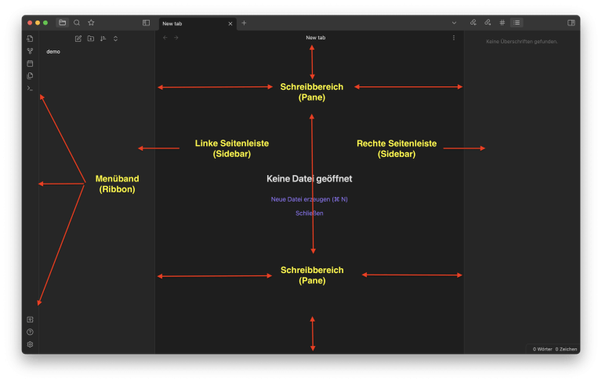Click the templates (copy files) ribbon icon
The image size is (602, 383).
[30, 76]
